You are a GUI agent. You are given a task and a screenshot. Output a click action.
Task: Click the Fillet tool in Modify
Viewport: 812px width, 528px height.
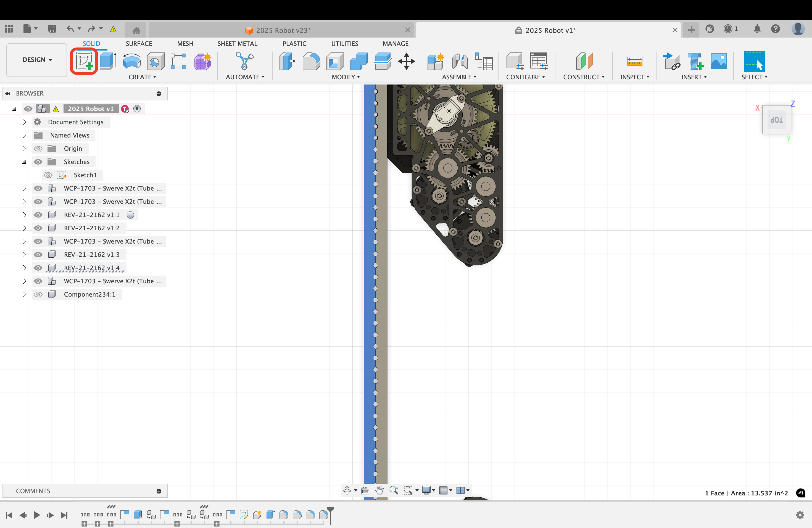311,61
